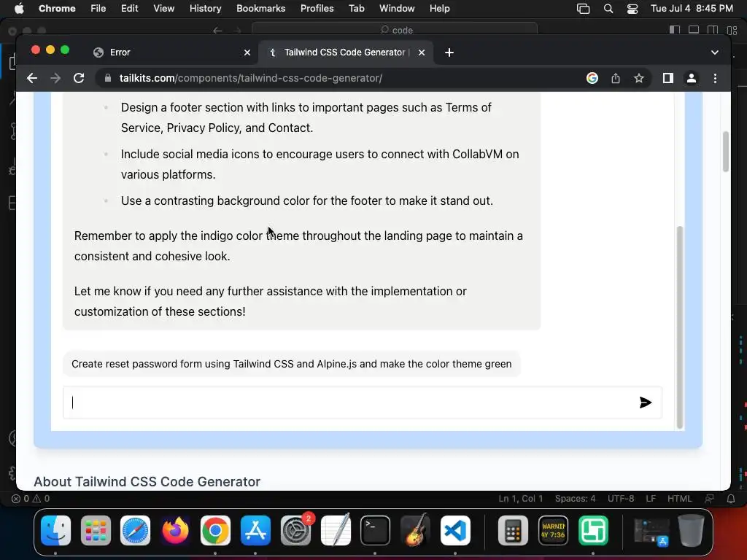Go back in Chrome navigation

point(32,78)
